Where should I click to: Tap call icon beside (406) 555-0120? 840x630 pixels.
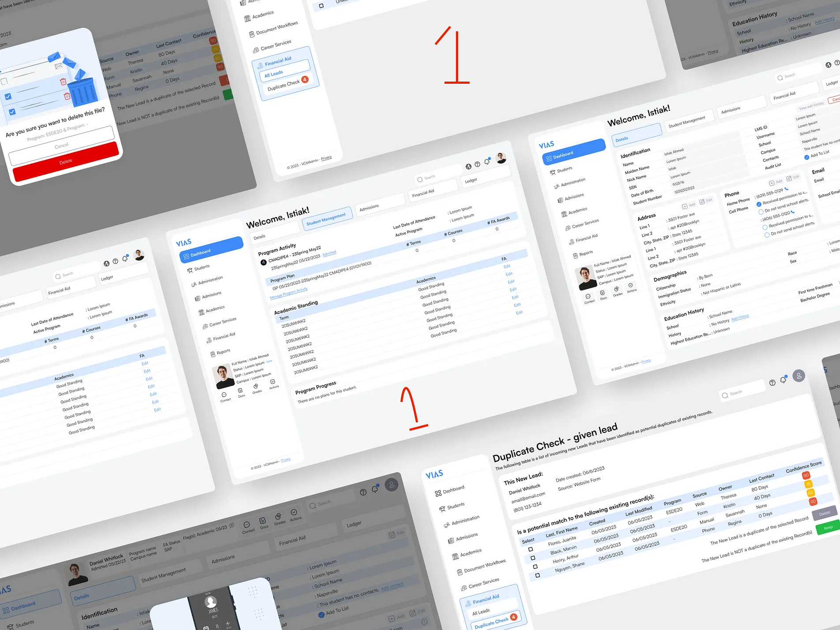pyautogui.click(x=792, y=212)
